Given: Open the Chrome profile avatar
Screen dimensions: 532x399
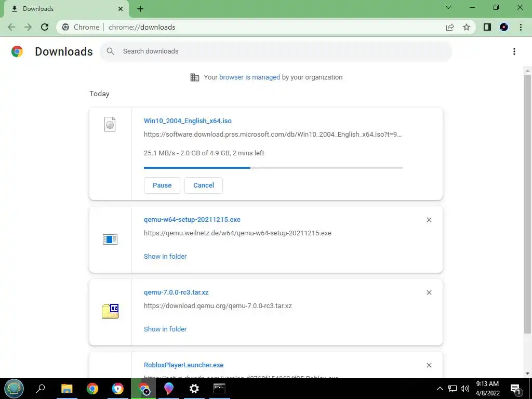Looking at the screenshot, I should pos(504,27).
